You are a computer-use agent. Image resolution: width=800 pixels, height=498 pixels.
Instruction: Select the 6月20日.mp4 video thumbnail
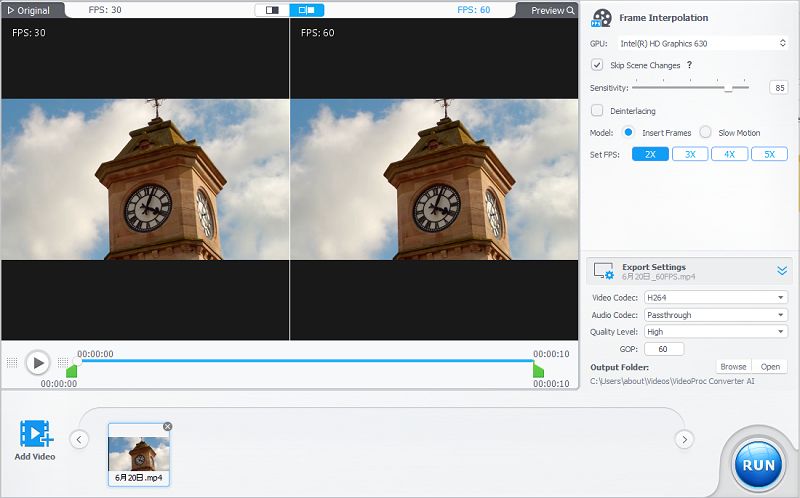coord(139,454)
